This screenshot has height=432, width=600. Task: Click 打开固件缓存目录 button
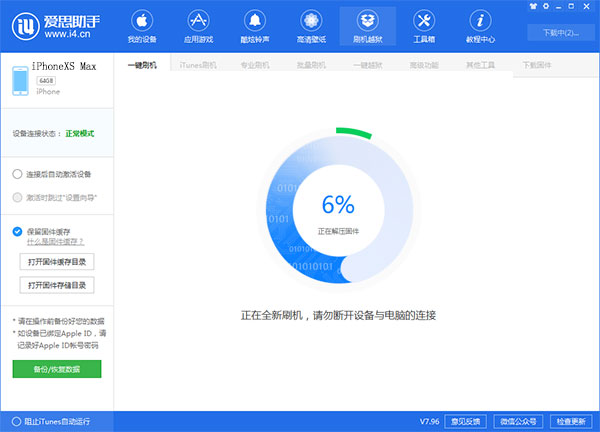pyautogui.click(x=57, y=262)
